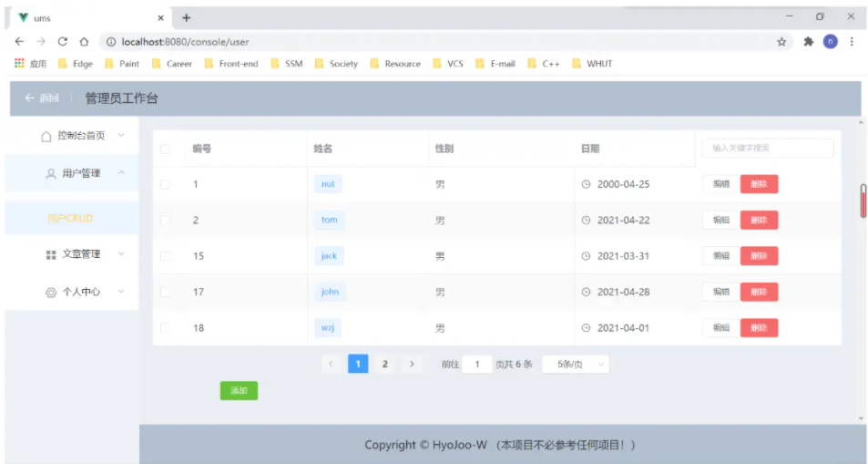Screen dimensions: 868x464
Task: Click the site info icon in address bar
Action: click(x=111, y=42)
